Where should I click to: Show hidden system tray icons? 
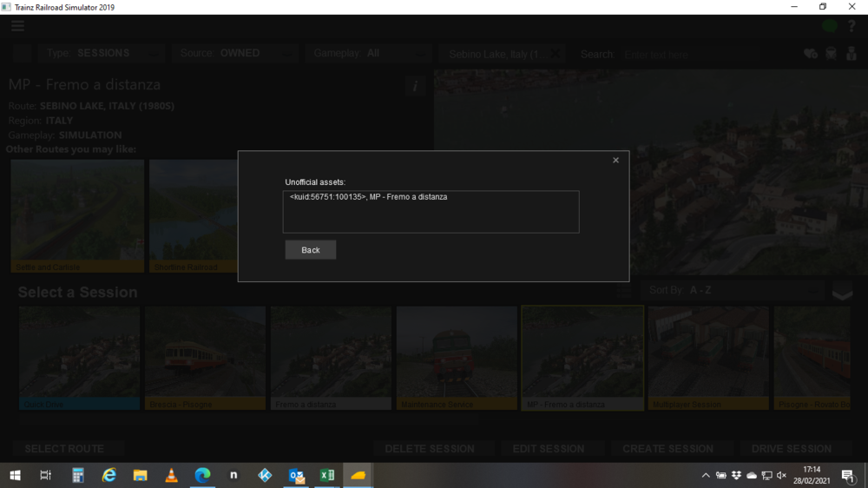[705, 475]
